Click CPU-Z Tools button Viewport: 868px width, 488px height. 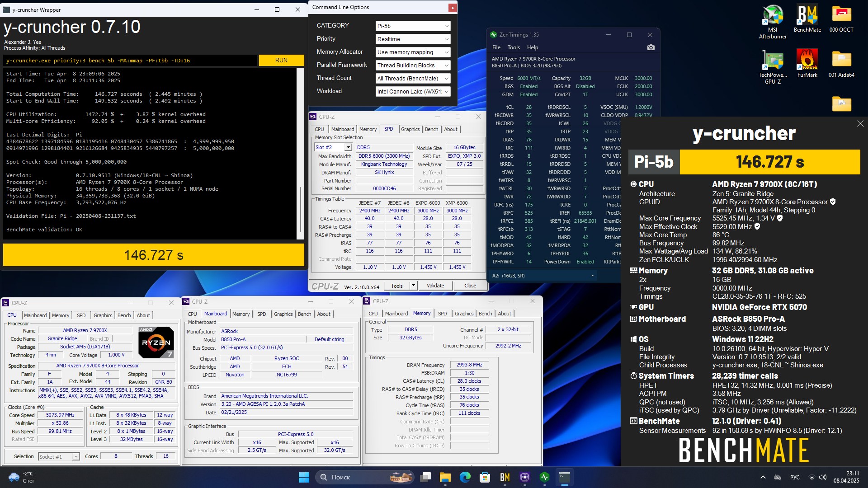pos(397,286)
